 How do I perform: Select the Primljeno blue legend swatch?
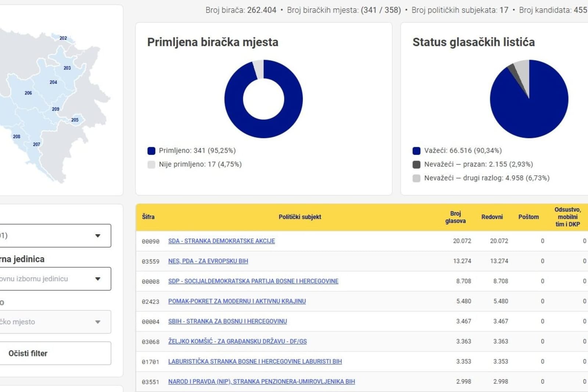[x=151, y=151]
